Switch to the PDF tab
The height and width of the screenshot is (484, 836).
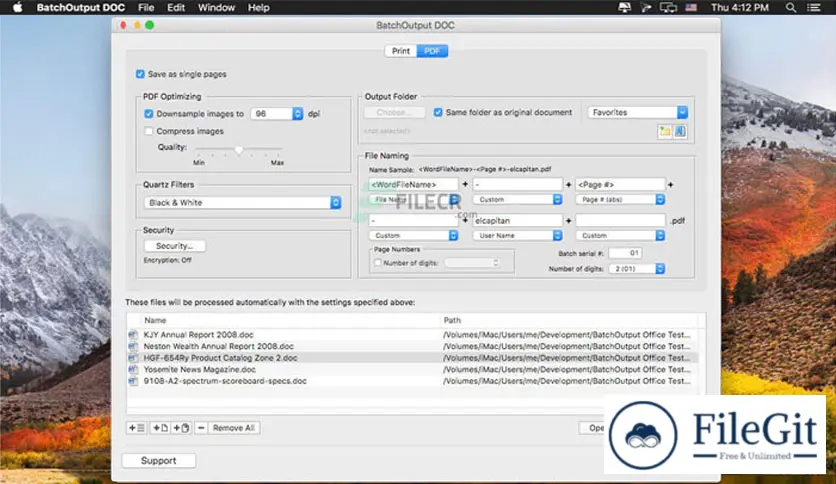[x=432, y=51]
